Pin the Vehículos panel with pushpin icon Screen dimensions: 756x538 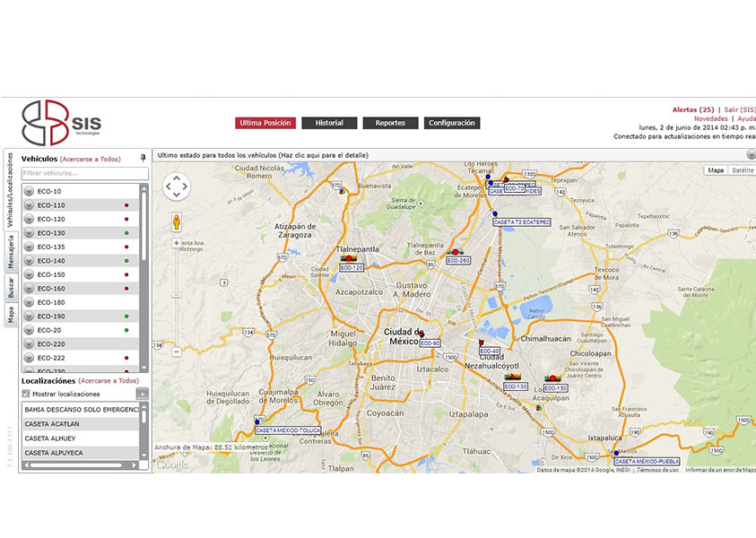143,158
